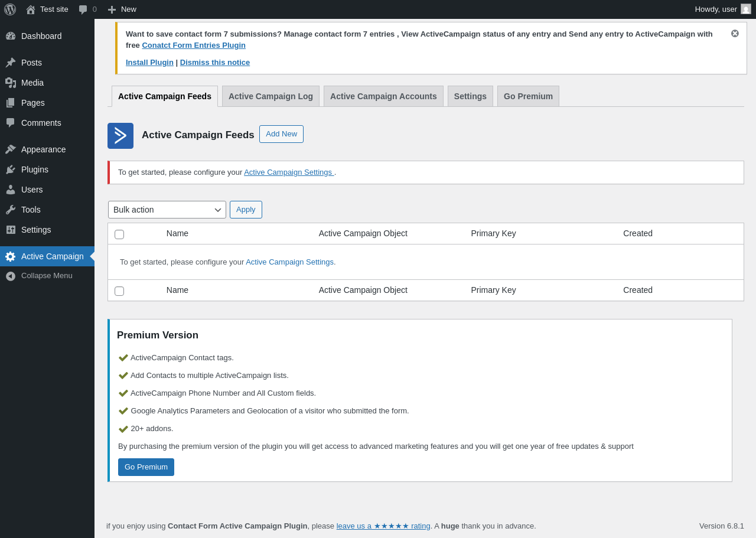
Task: Click Version 6.8.1 footer text
Action: (x=722, y=526)
